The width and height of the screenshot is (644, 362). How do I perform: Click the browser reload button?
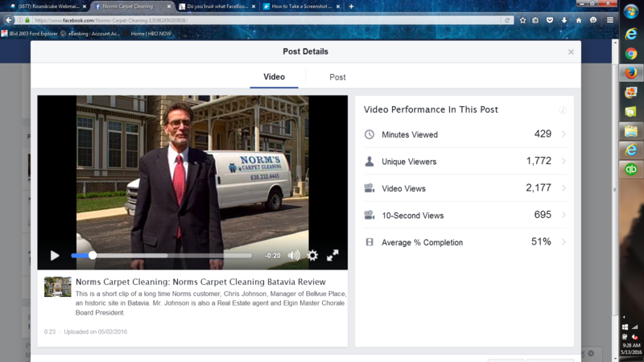click(508, 20)
